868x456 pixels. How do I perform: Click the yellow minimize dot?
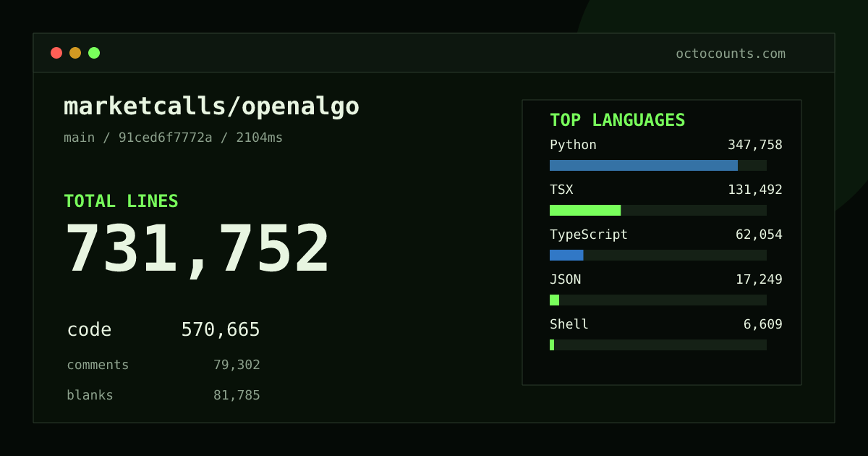click(75, 53)
